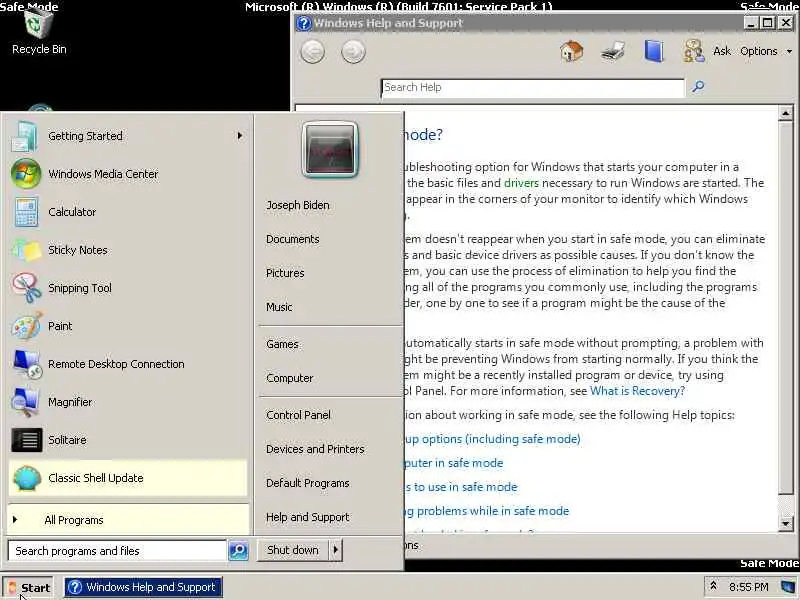Launch Magnifier icon
The height and width of the screenshot is (600, 800).
[x=26, y=402]
